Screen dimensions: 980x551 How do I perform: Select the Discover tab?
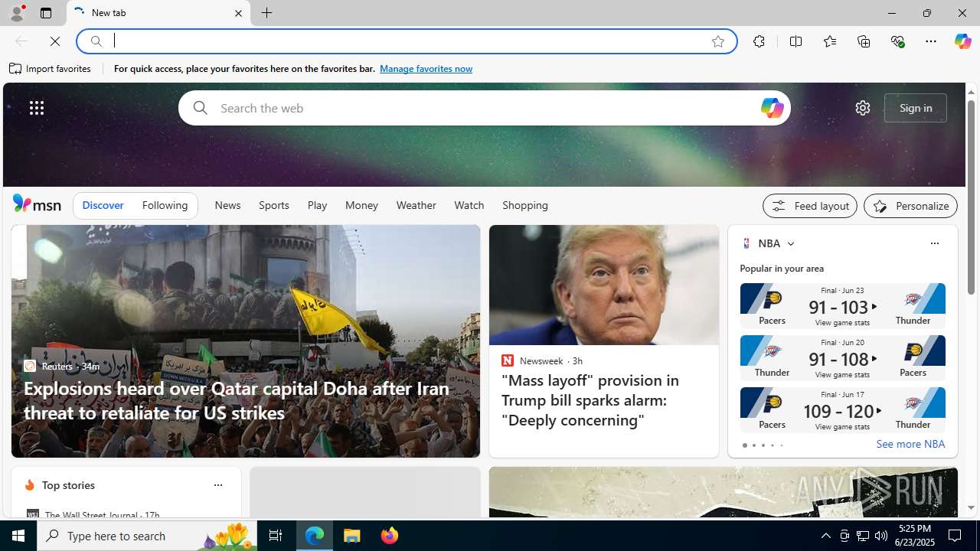103,205
